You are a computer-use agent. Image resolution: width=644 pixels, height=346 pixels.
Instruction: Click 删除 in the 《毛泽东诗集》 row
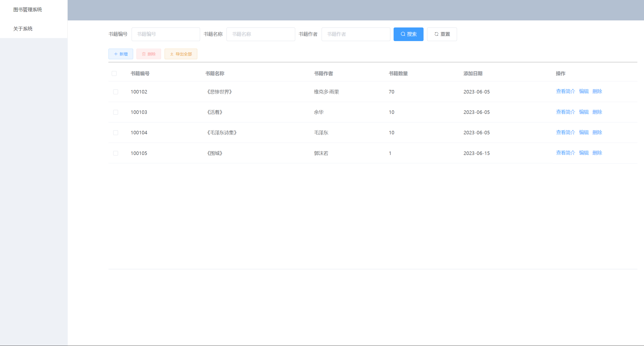tap(597, 132)
